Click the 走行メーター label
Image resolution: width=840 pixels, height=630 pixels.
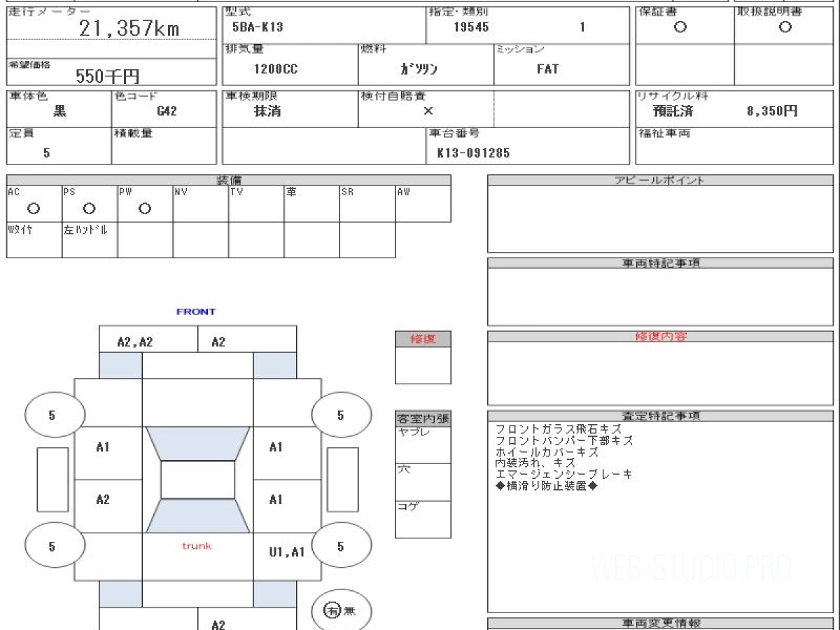click(x=50, y=13)
